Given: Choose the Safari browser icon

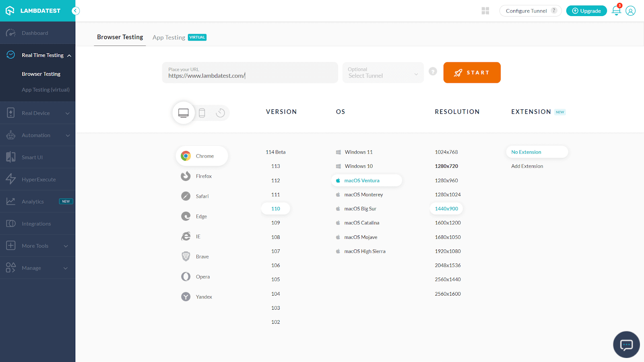Looking at the screenshot, I should pyautogui.click(x=186, y=196).
